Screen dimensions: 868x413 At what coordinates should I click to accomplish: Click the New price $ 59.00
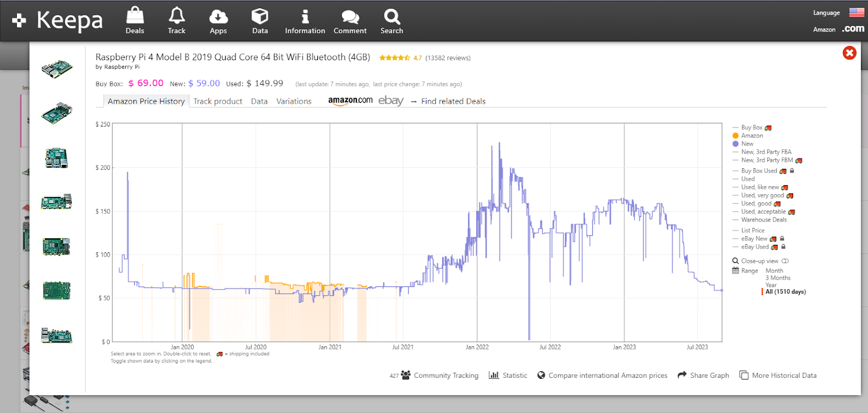coord(204,83)
